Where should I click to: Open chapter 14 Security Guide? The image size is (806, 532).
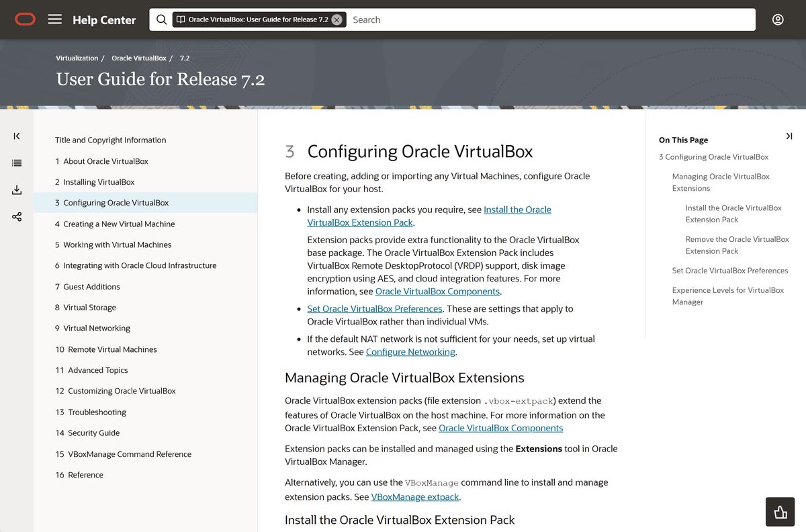(87, 433)
